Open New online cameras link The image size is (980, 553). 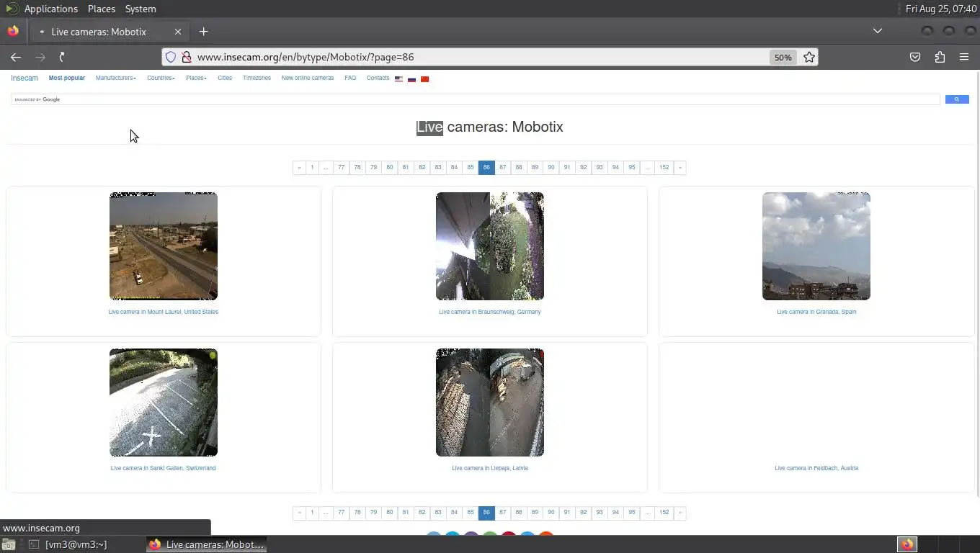pyautogui.click(x=308, y=78)
